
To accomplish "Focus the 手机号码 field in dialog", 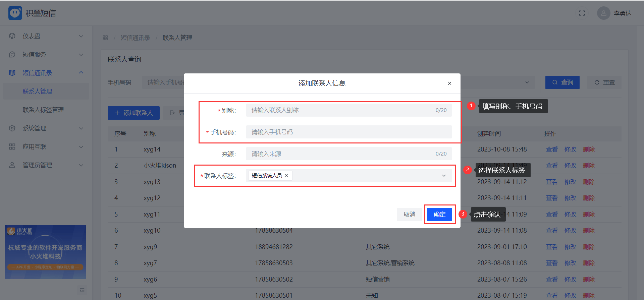I will coord(349,132).
